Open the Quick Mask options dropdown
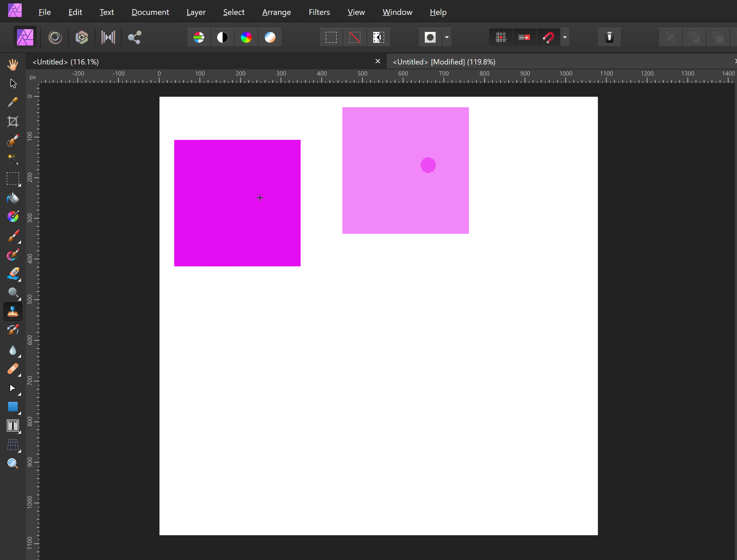This screenshot has height=560, width=737. pyautogui.click(x=447, y=37)
